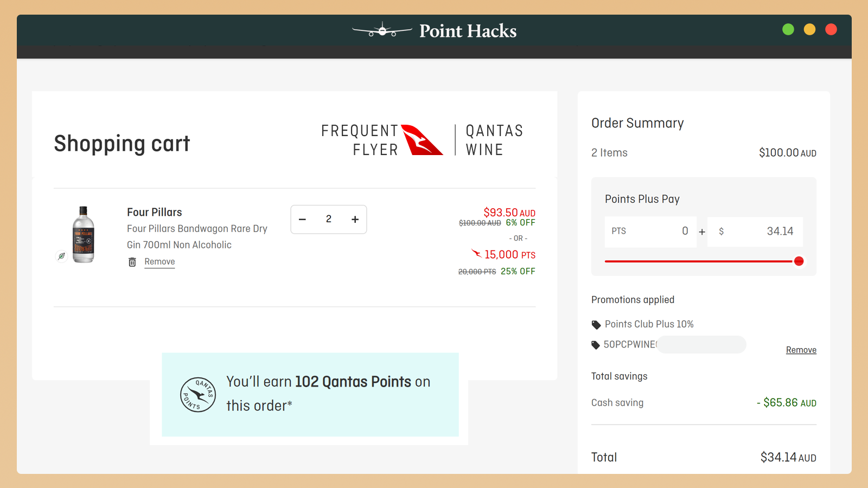Screen dimensions: 868x488
Task: Click the tag icon beside 50PCPWINE code
Action: [596, 345]
